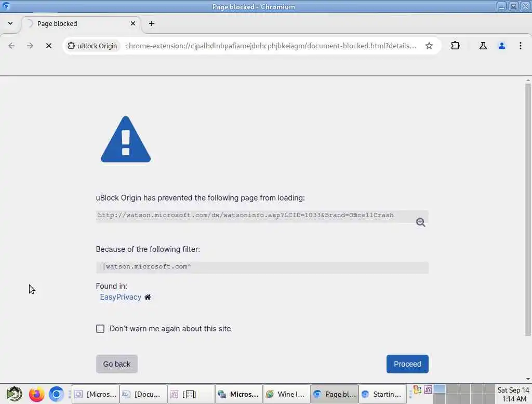Switch to the bracketed-icon taskbar window

tap(191, 394)
